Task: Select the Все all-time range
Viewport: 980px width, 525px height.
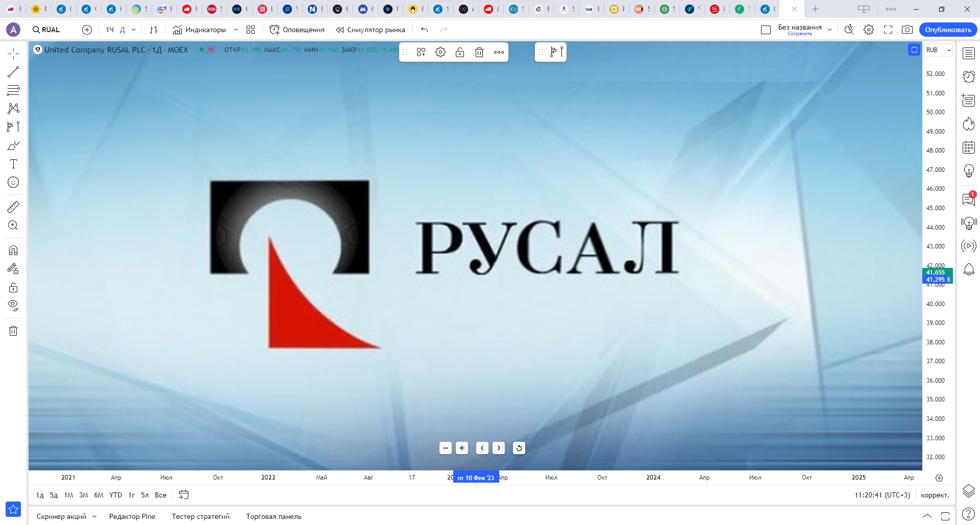Action: point(161,495)
